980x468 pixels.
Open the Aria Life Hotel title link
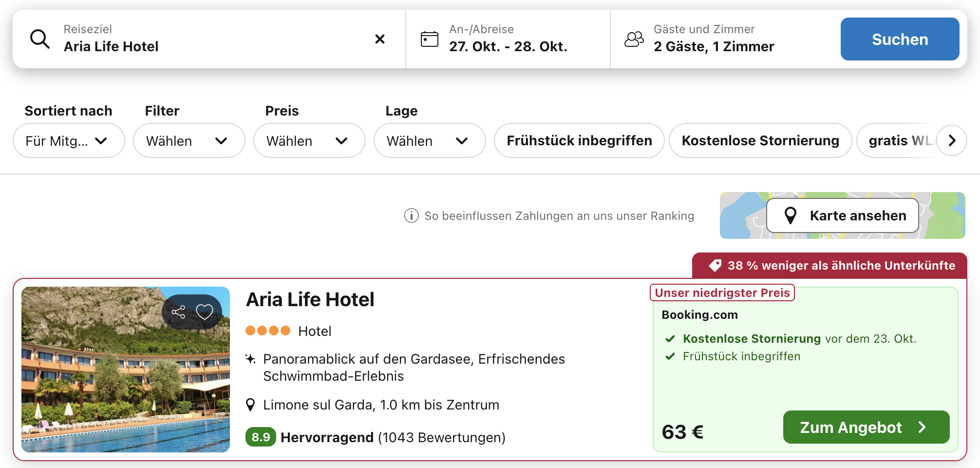click(310, 300)
